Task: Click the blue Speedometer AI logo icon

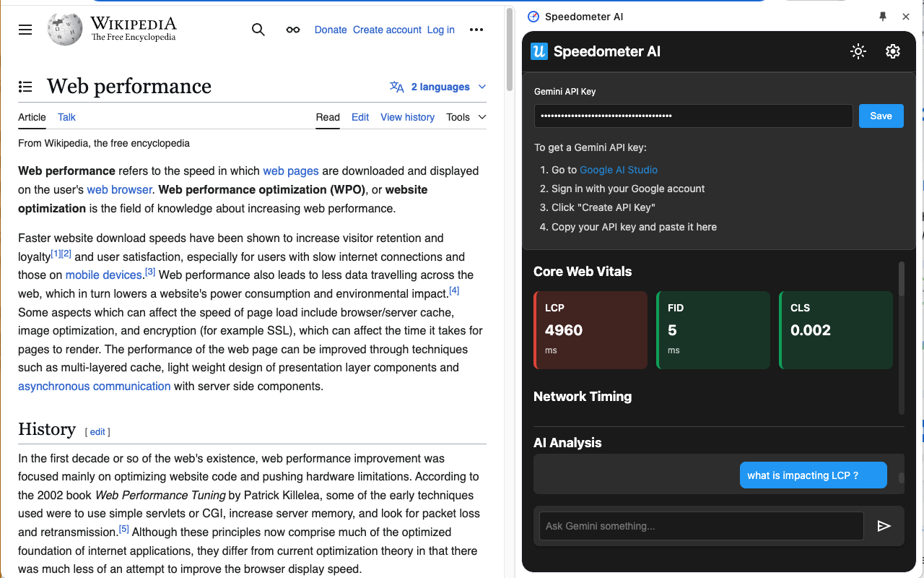Action: click(539, 51)
